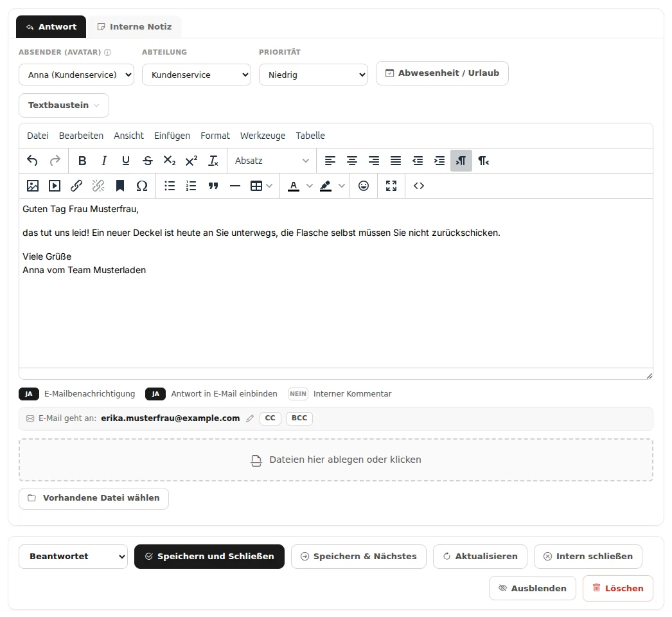Undo the last edit in editor
672x617 pixels.
(x=32, y=161)
